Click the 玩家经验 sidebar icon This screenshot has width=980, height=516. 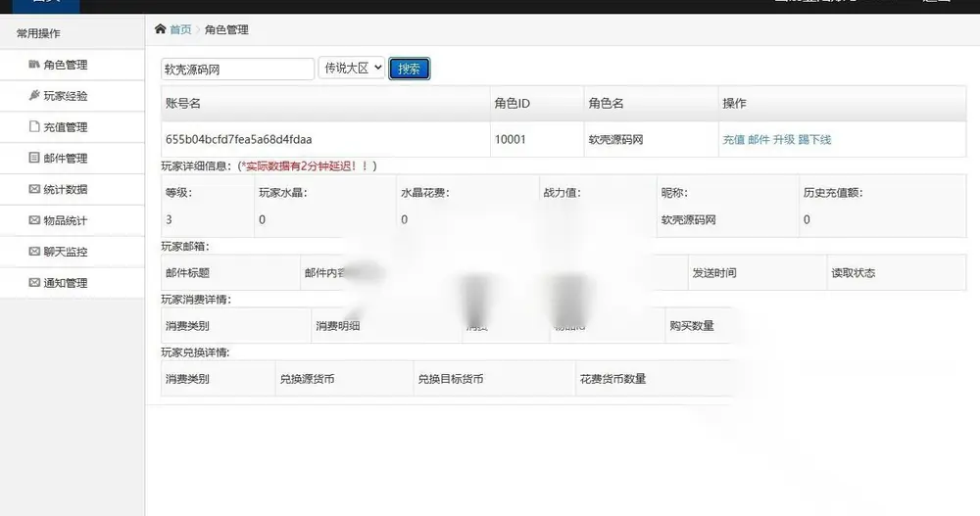[x=34, y=95]
